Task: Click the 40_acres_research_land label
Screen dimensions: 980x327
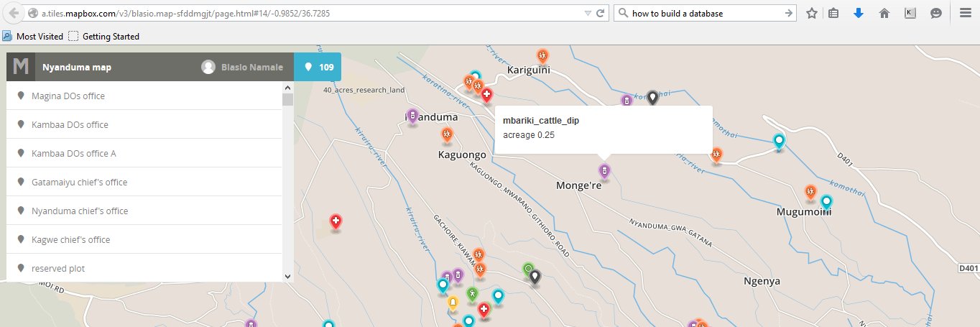Action: (364, 90)
